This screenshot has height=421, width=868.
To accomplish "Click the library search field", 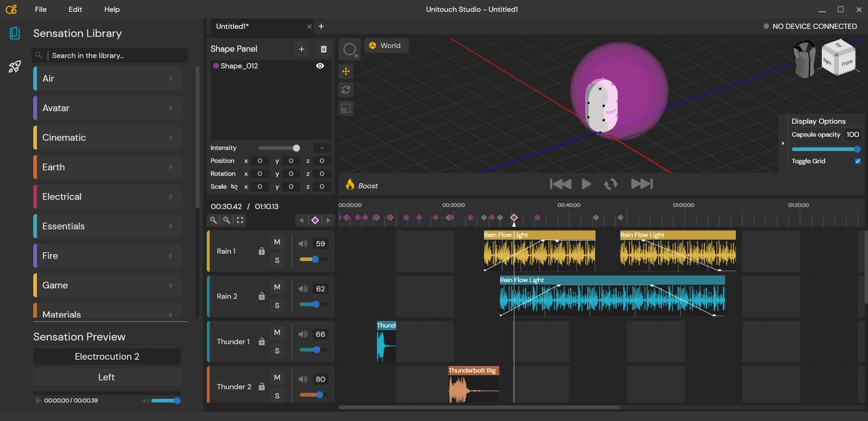I will 110,55.
